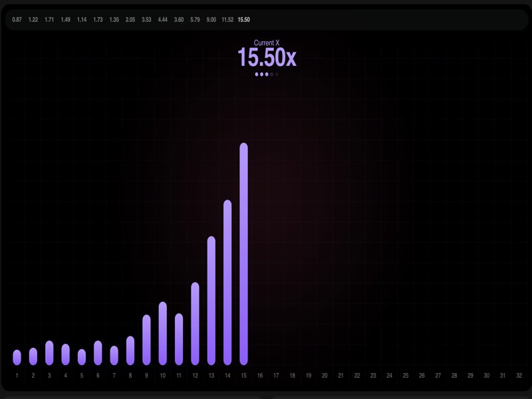Click the small bar above step 5
The width and height of the screenshot is (532, 399).
tap(82, 357)
